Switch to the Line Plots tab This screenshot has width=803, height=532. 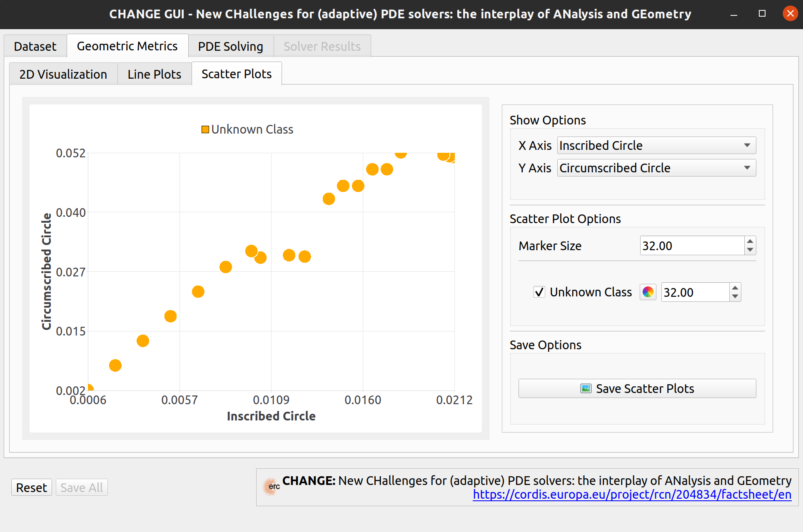pos(154,74)
